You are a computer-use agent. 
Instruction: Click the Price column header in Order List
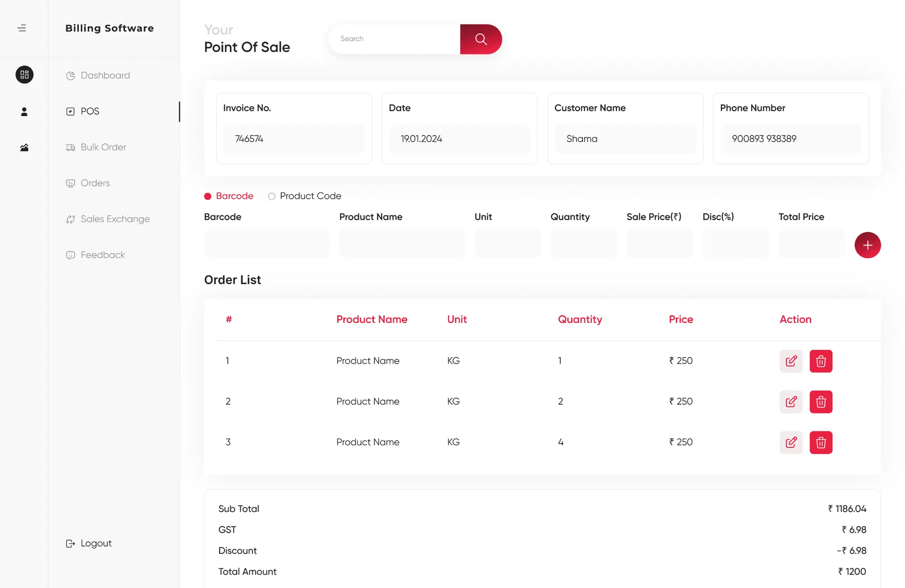pos(681,319)
